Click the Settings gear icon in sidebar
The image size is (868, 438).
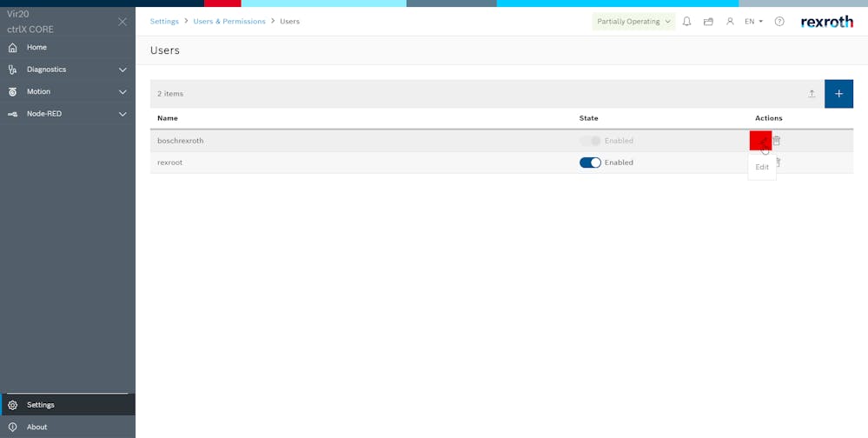(13, 405)
